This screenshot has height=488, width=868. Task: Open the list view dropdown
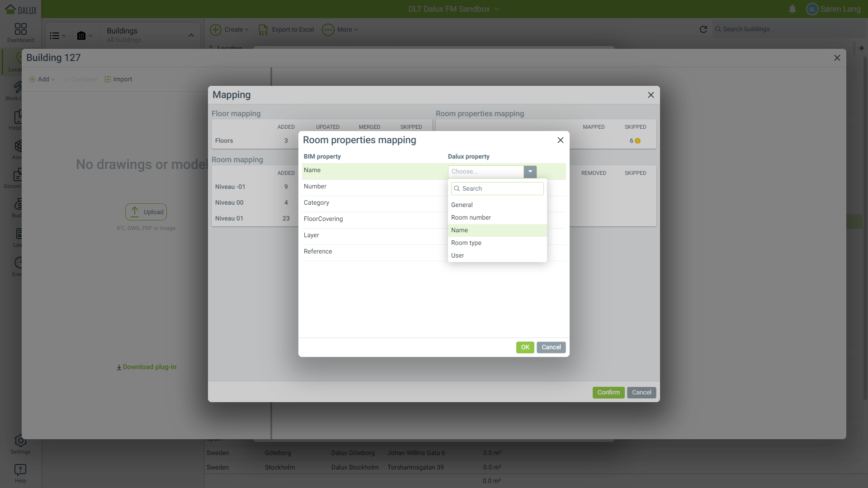click(x=57, y=36)
